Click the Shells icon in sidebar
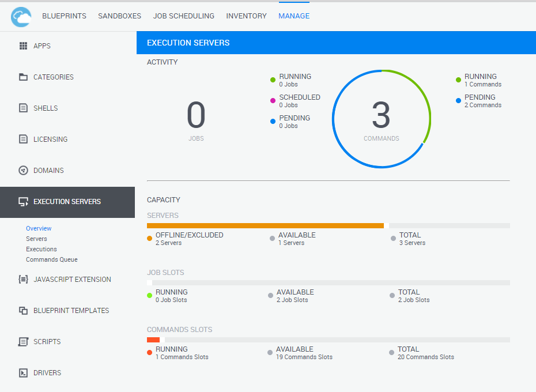This screenshot has height=392, width=536. pos(24,108)
